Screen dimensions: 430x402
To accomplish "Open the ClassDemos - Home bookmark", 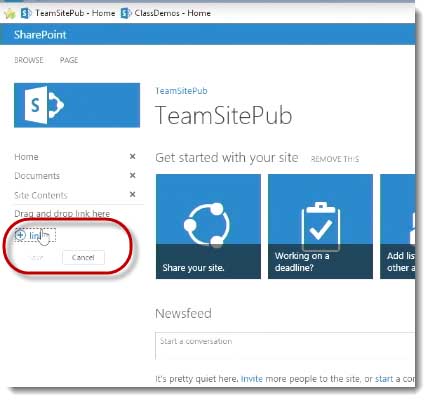I will pyautogui.click(x=166, y=13).
